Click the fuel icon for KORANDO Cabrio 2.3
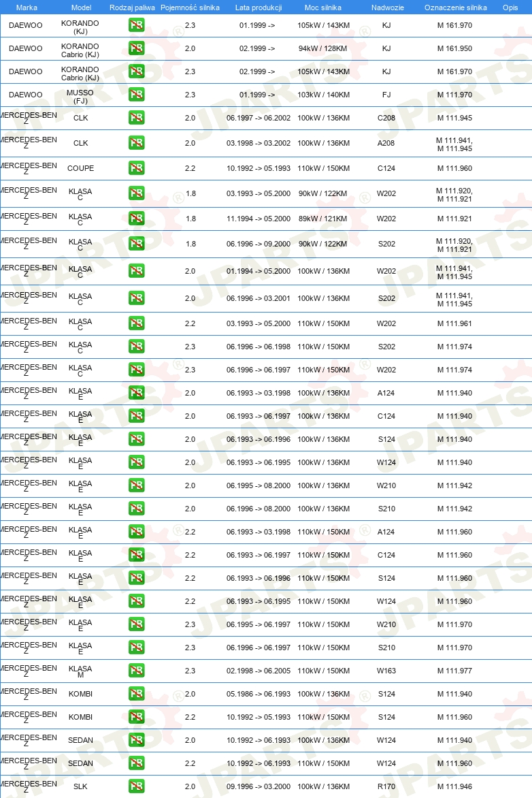The width and height of the screenshot is (532, 798). (x=136, y=71)
